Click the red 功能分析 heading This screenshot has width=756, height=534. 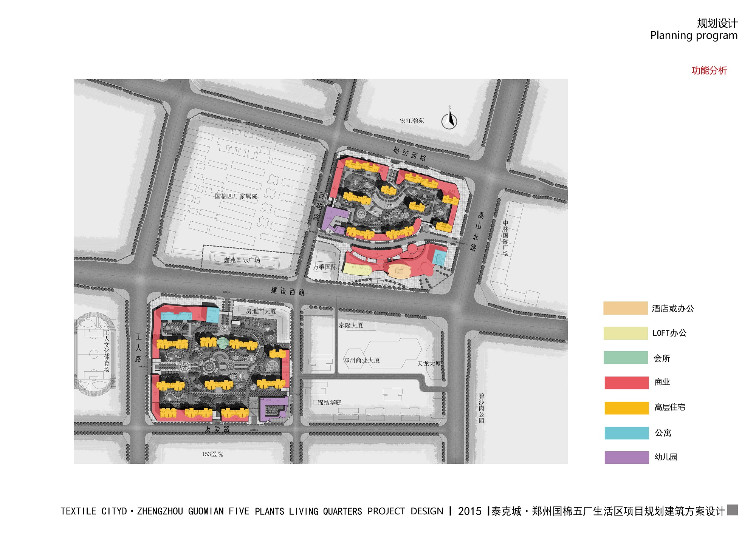(x=709, y=71)
